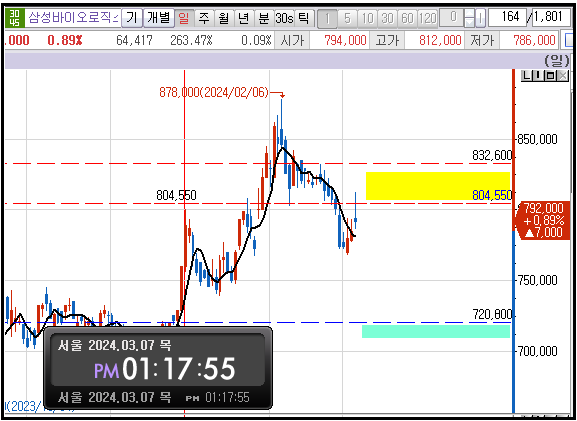This screenshot has height=421, width=577.
Task: Click the total count field showing 1,801
Action: pos(551,17)
